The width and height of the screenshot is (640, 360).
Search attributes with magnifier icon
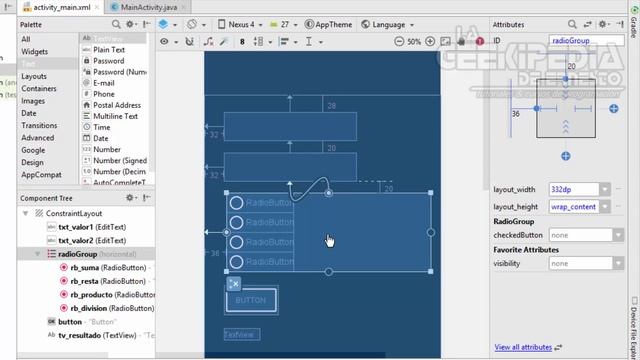572,24
